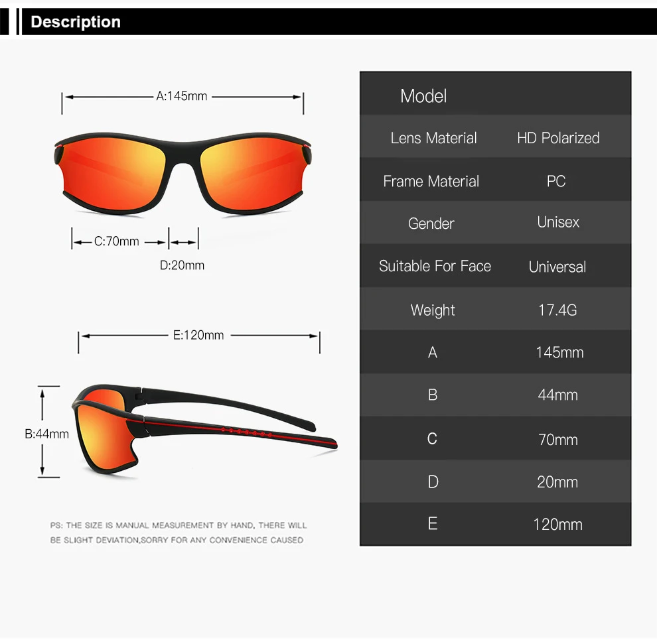Click the PC frame material value
657x644 pixels.
pyautogui.click(x=556, y=181)
